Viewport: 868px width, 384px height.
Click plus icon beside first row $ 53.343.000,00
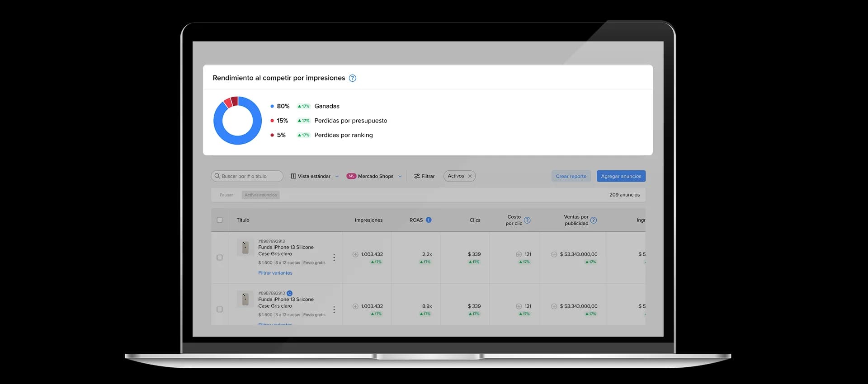(554, 254)
